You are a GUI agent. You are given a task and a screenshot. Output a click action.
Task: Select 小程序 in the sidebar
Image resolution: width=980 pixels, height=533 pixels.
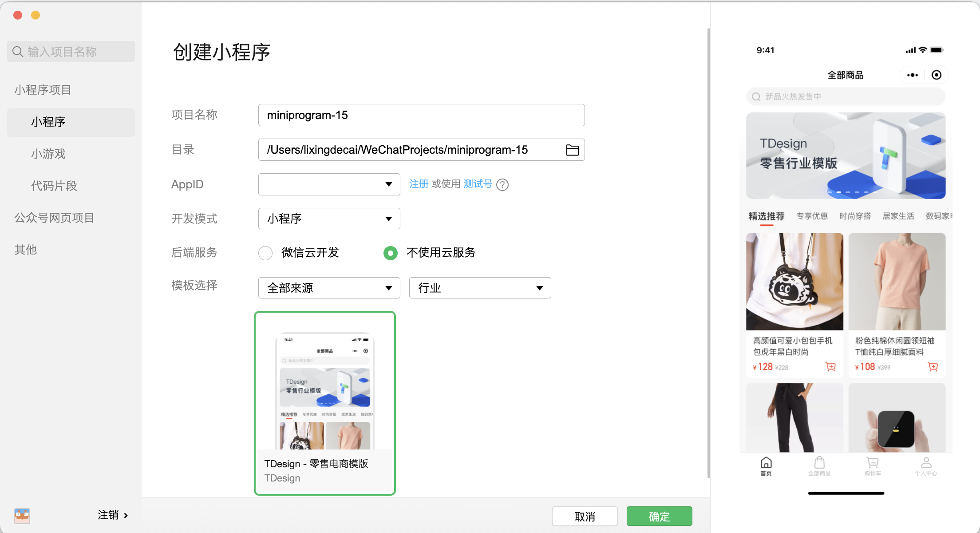(71, 122)
